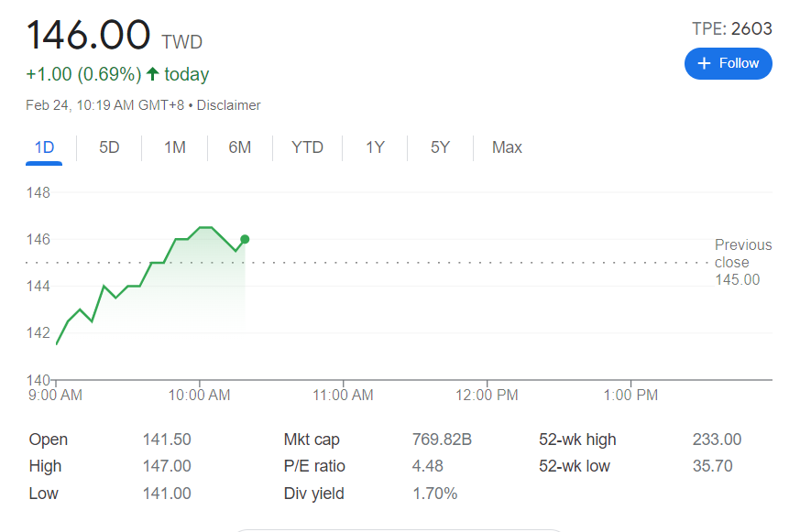Screen dimensions: 800x532
Task: Select the Max range tab
Action: click(x=507, y=147)
